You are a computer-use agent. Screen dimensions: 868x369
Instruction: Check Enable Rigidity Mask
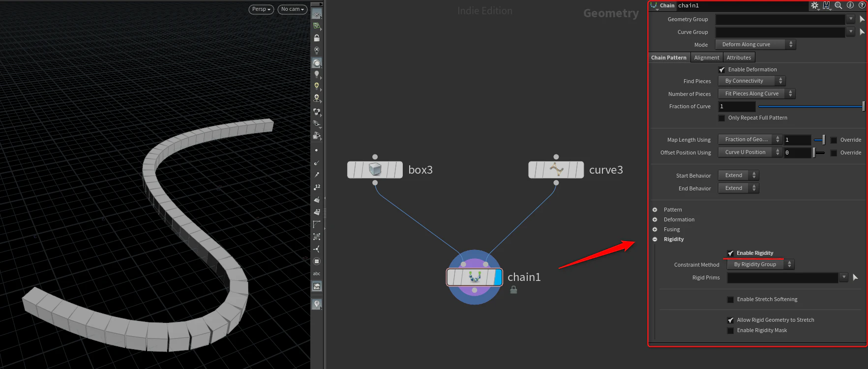tap(731, 331)
